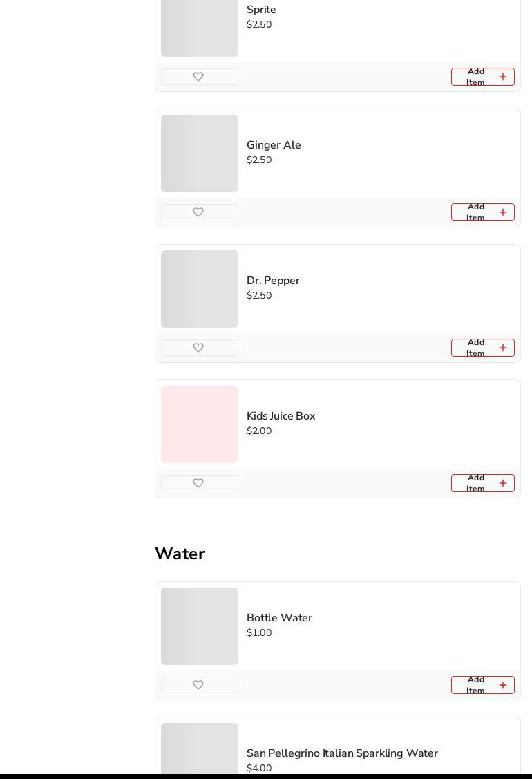Add Item label for Ginger Ale
Image resolution: width=532 pixels, height=779 pixels.
point(475,212)
